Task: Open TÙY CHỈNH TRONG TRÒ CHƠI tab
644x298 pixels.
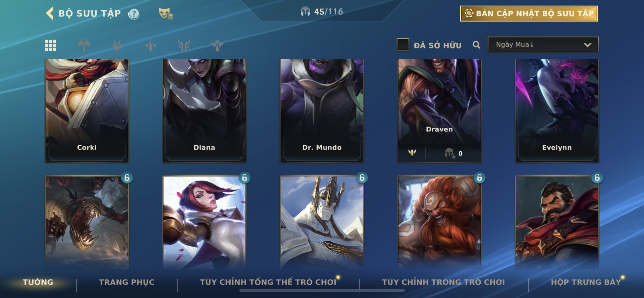Action: 443,282
